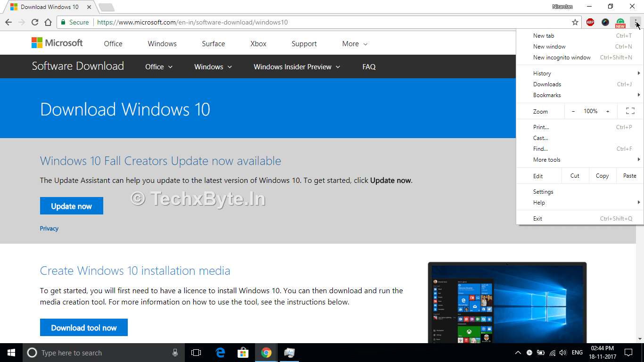Bookmark this page with star icon

coord(575,22)
